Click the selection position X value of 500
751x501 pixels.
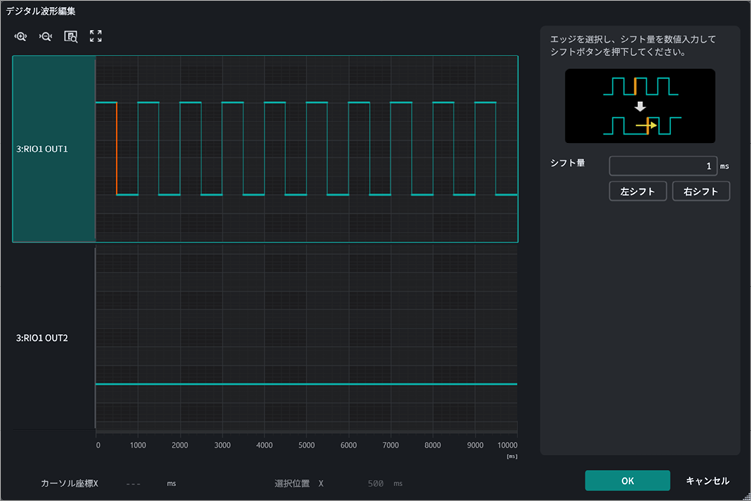(x=376, y=484)
